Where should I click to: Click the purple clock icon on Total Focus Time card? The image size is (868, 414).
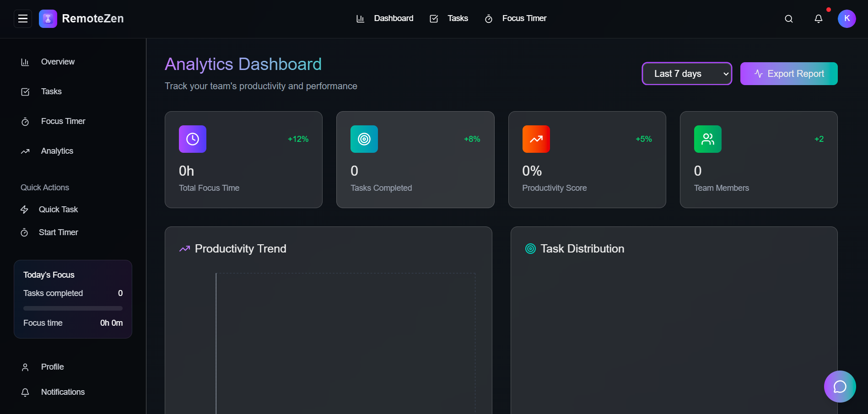click(192, 139)
